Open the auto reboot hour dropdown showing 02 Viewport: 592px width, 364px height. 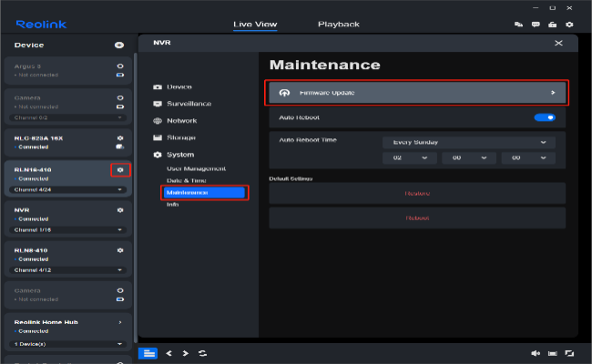point(409,158)
